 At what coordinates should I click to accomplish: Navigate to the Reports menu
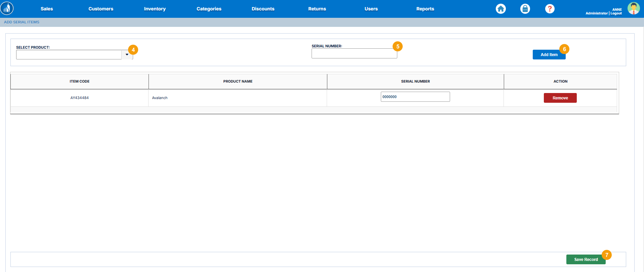(425, 9)
